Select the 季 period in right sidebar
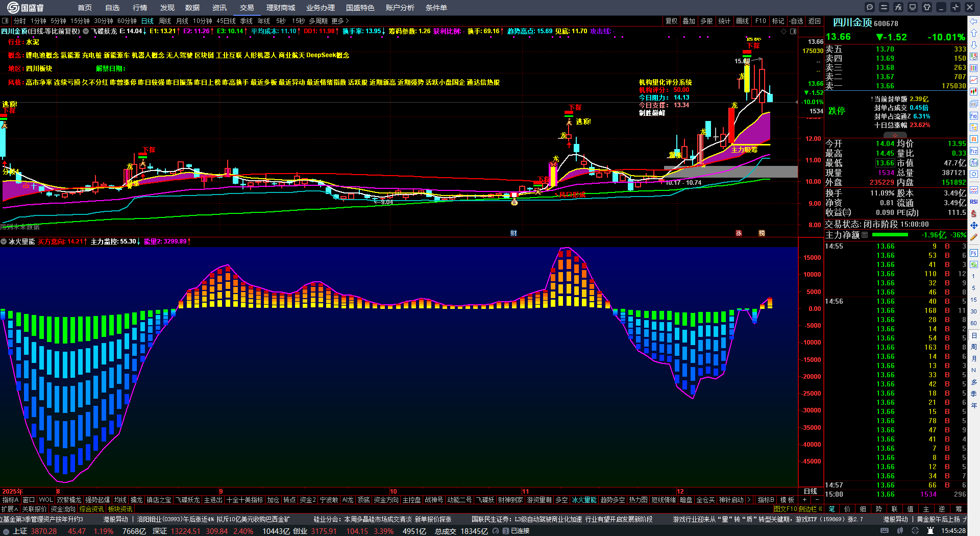Viewport: 980px width, 536px height. (x=974, y=394)
